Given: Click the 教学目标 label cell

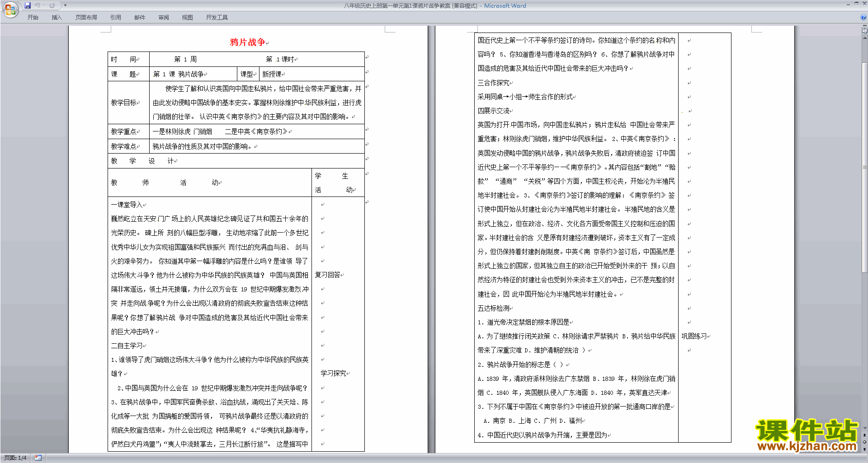Looking at the screenshot, I should click(x=128, y=103).
